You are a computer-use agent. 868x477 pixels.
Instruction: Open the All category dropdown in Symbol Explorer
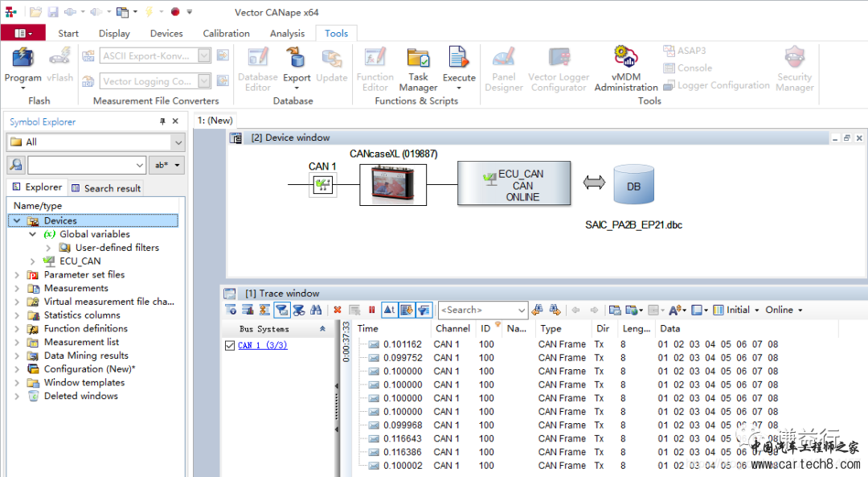click(178, 142)
